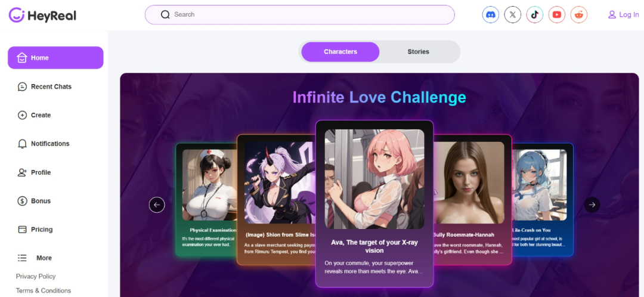
Task: Open the Reddit social icon
Action: coord(578,15)
